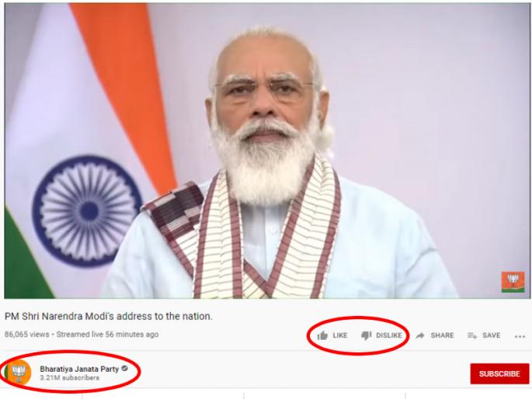Click the Ashoka Chakra on the flag
532x399 pixels.
[x=88, y=210]
